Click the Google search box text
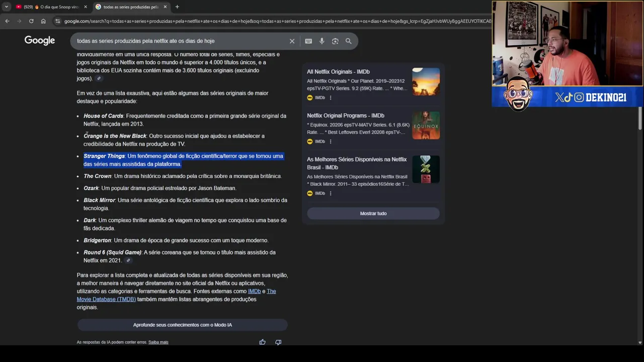This screenshot has width=644, height=362. [146, 41]
